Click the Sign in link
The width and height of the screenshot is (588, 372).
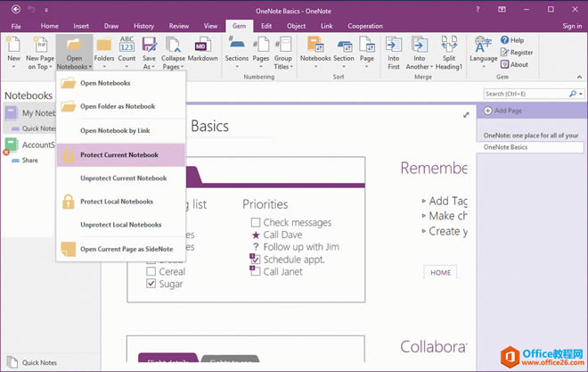pos(572,27)
